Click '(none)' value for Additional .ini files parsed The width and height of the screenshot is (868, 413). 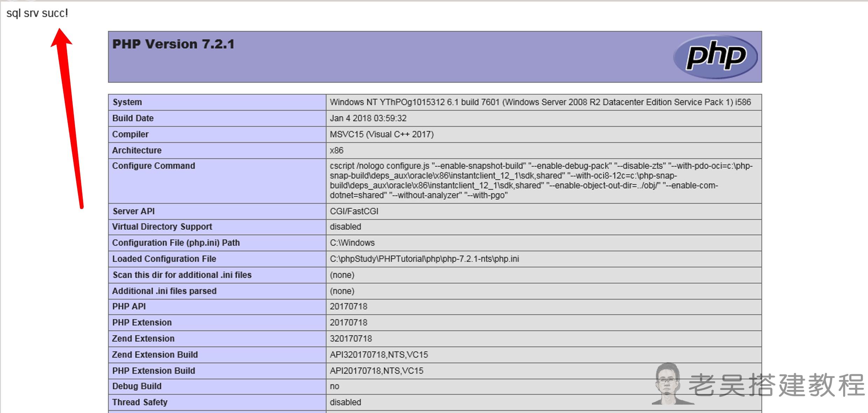[x=342, y=291]
